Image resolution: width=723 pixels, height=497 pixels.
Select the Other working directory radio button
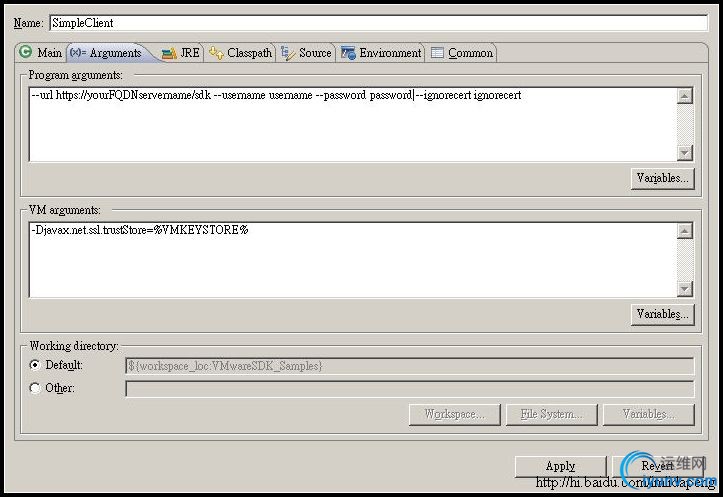coord(35,388)
